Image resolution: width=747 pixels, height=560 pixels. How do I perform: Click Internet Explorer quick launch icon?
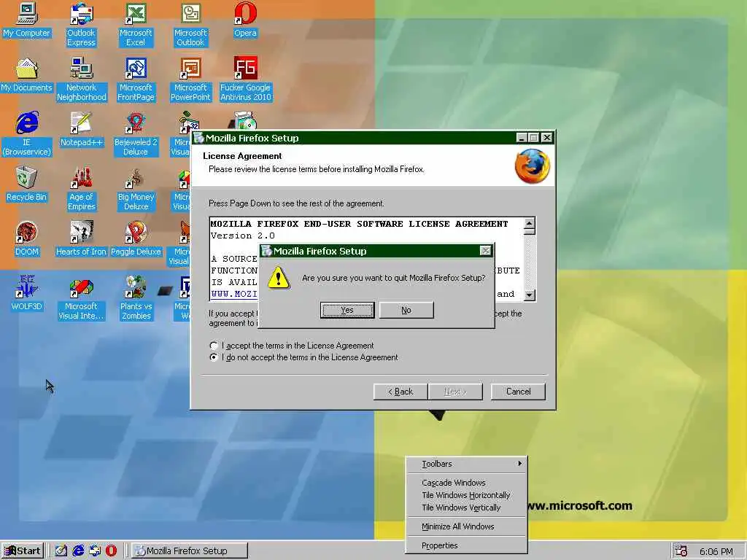[x=78, y=551]
